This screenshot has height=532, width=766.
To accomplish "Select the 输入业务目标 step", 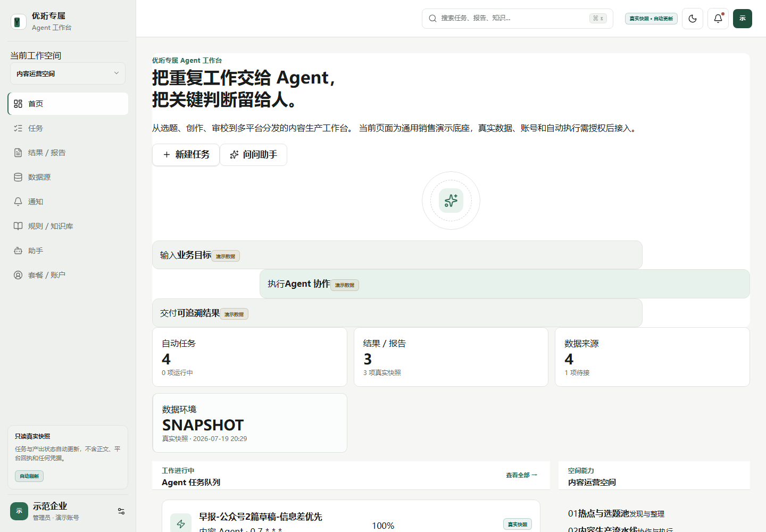I will pyautogui.click(x=397, y=255).
